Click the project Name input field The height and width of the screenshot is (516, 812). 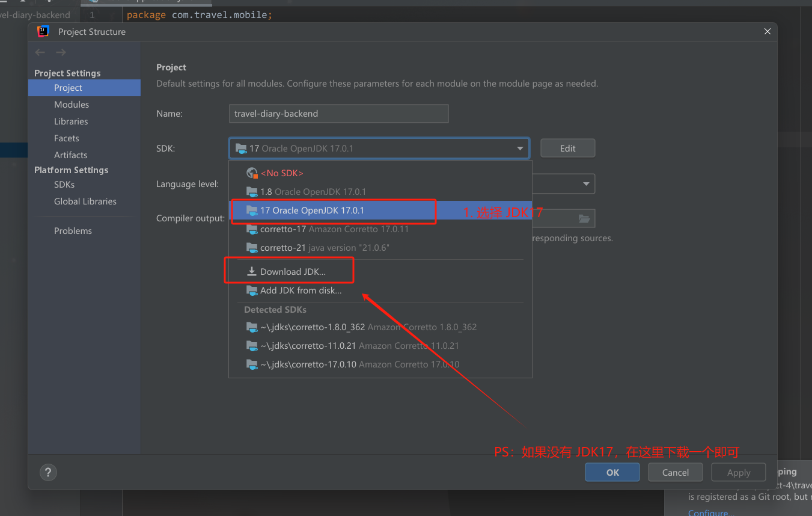click(x=339, y=114)
